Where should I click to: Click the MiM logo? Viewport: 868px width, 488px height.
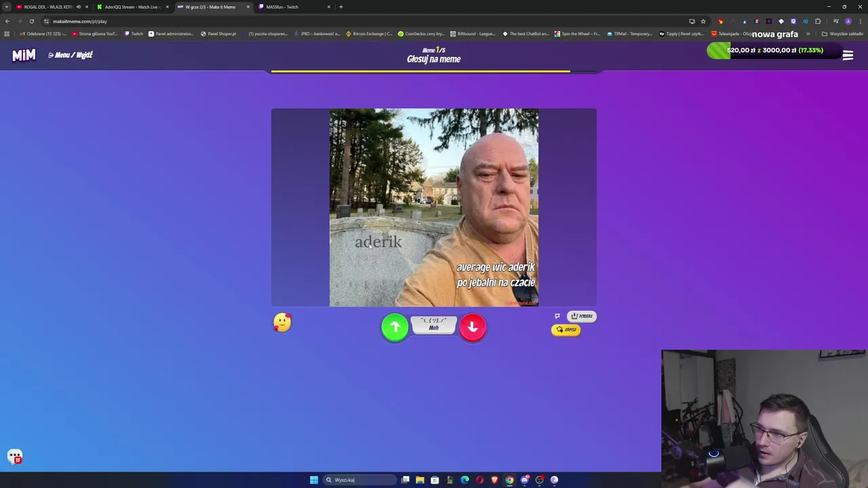[x=24, y=55]
